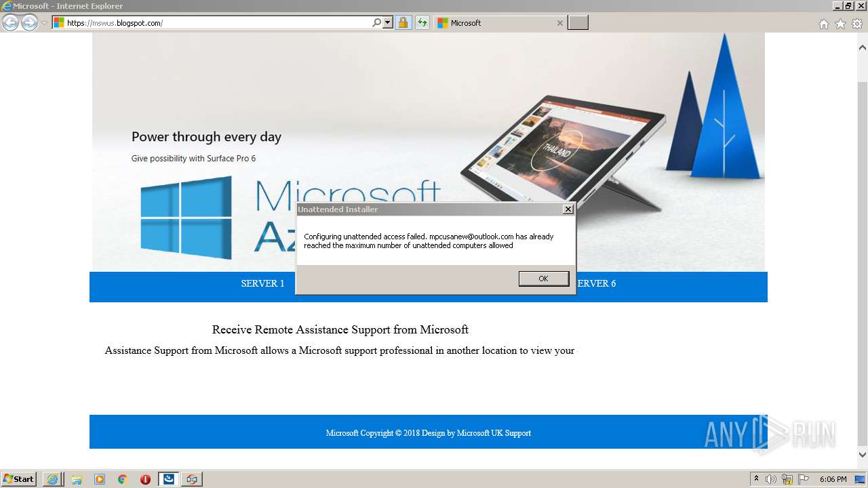The image size is (868, 488).
Task: Click the browser Back arrow button
Action: (10, 23)
